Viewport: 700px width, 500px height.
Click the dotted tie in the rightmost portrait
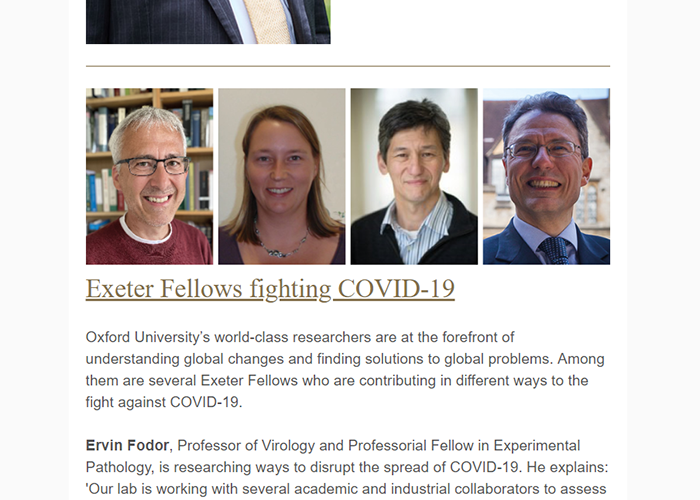pyautogui.click(x=552, y=250)
